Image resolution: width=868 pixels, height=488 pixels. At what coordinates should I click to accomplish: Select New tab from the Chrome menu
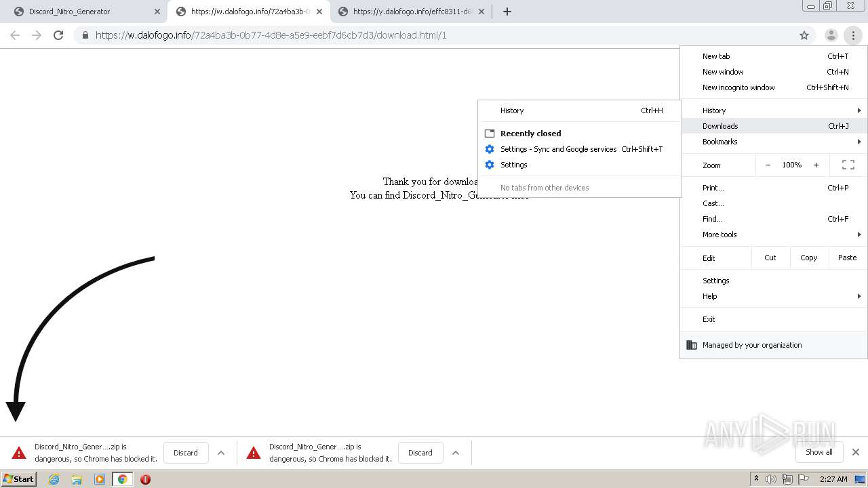pos(774,56)
